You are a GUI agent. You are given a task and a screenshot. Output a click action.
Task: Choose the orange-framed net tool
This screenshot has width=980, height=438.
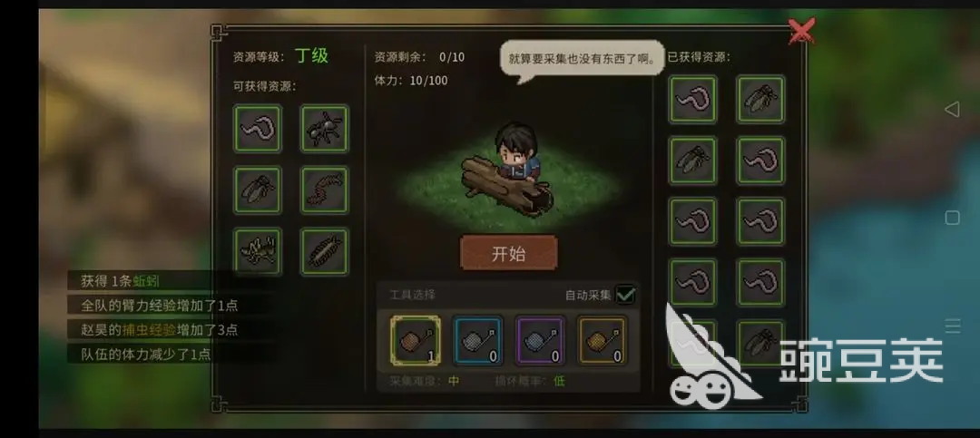click(602, 341)
